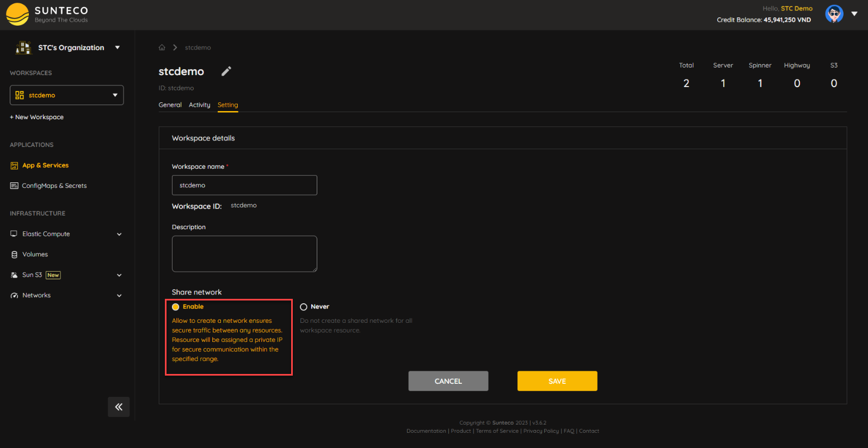Open the Terms of Service footer link
Screen dimensions: 868x448
[497, 431]
